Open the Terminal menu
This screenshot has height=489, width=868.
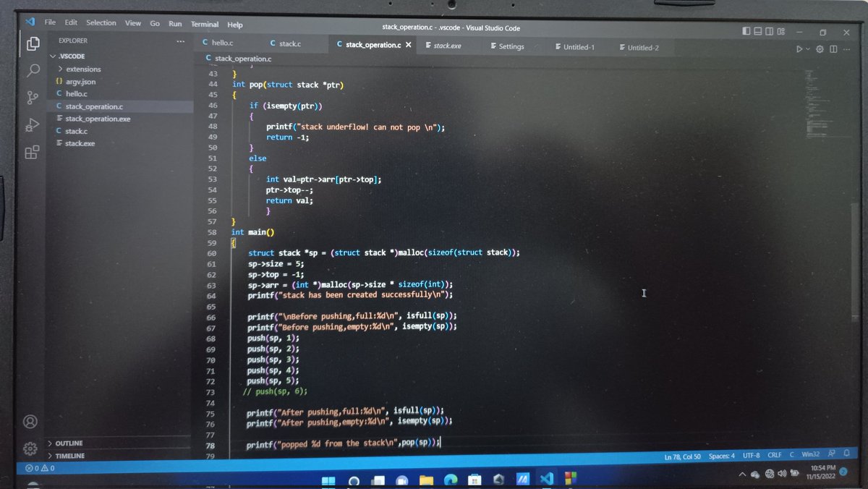coord(205,23)
